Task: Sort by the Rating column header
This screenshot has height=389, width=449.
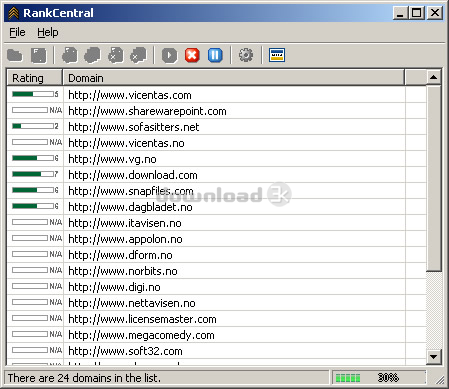Action: click(35, 78)
